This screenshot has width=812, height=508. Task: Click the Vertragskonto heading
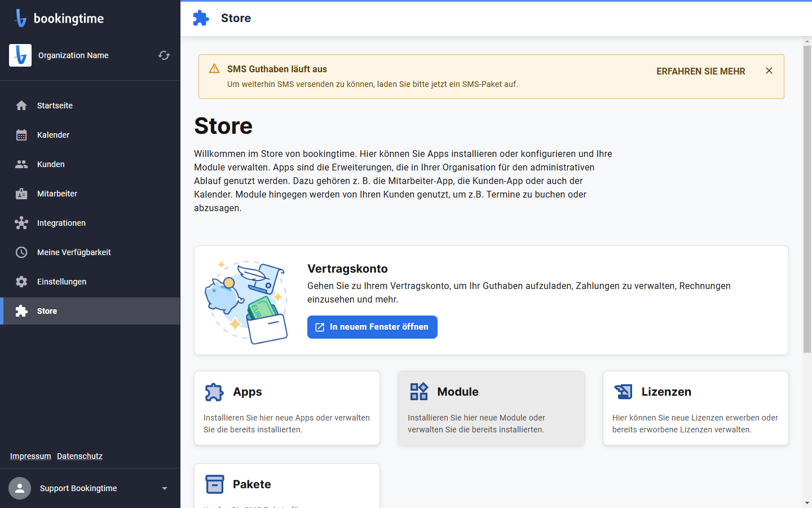pos(347,269)
